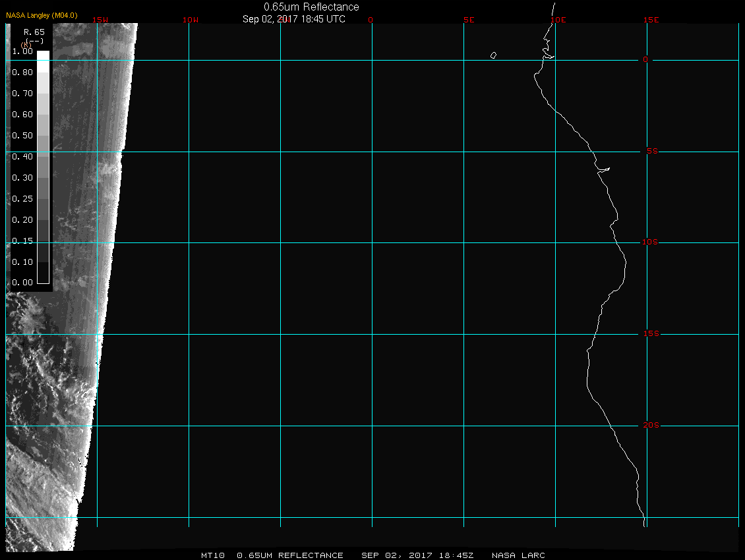Click the R.65 colorbar heading

point(34,31)
